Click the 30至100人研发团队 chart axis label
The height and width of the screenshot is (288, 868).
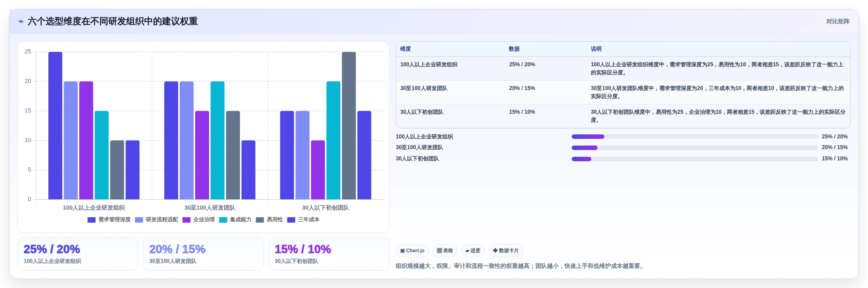[x=210, y=208]
